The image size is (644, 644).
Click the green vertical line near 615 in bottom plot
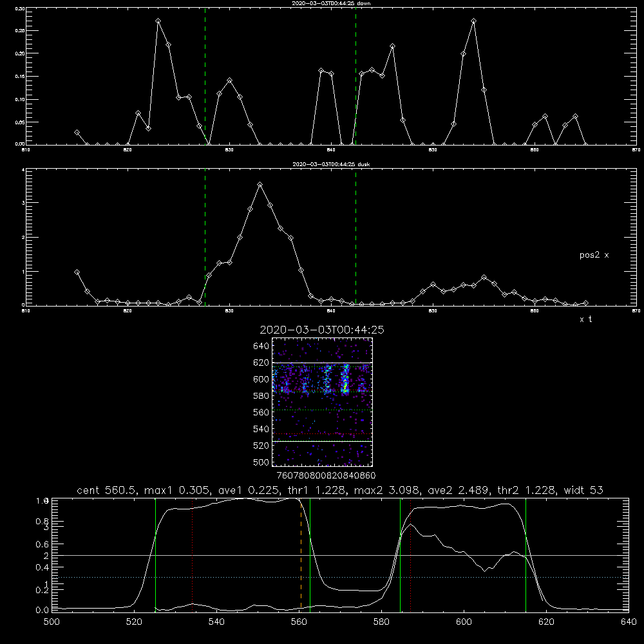[526, 554]
